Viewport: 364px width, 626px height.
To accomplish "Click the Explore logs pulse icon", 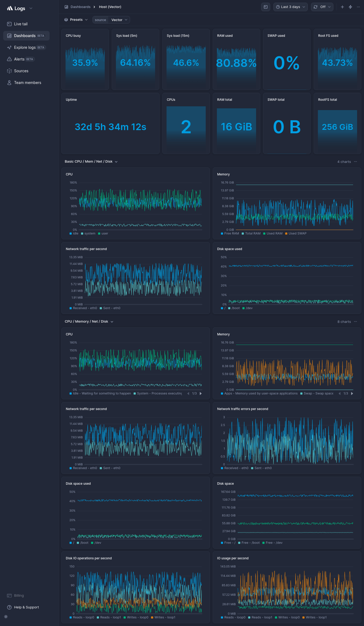I will click(x=9, y=47).
